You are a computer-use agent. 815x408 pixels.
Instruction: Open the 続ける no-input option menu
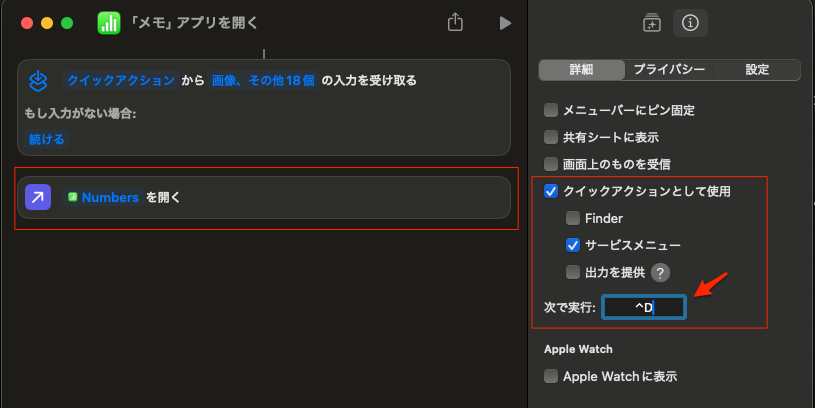click(x=46, y=139)
